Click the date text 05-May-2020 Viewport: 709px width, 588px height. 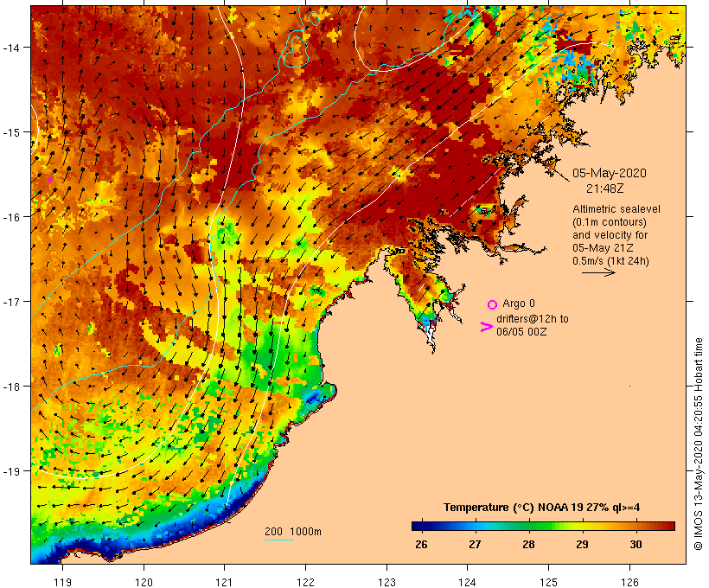[609, 173]
